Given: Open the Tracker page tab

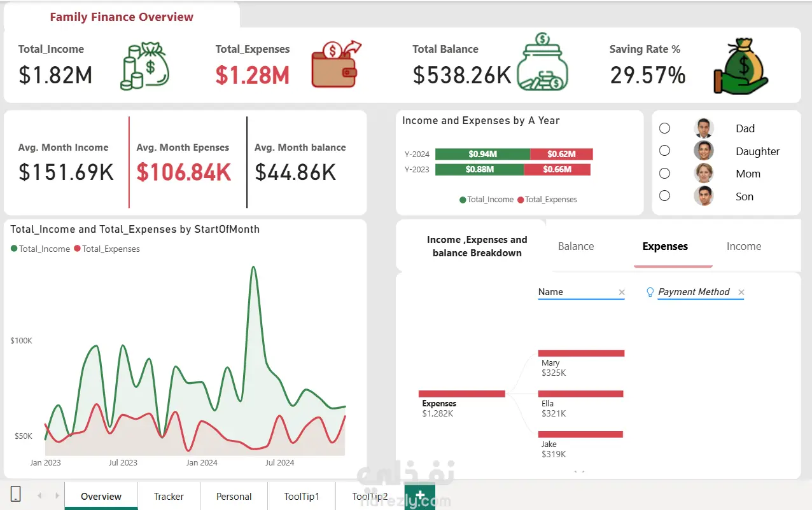Looking at the screenshot, I should tap(169, 496).
